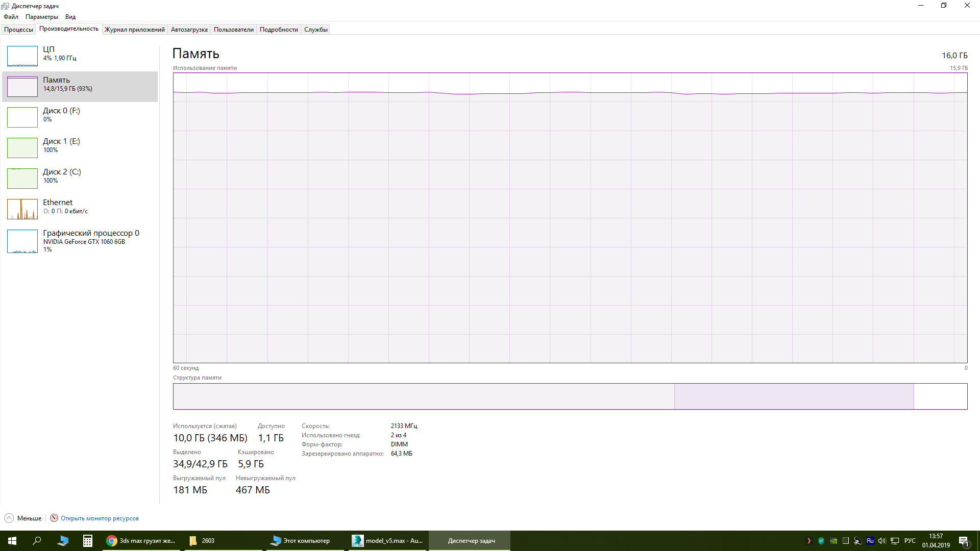Image resolution: width=980 pixels, height=551 pixels.
Task: Select the ЦП performance item
Action: [x=80, y=56]
